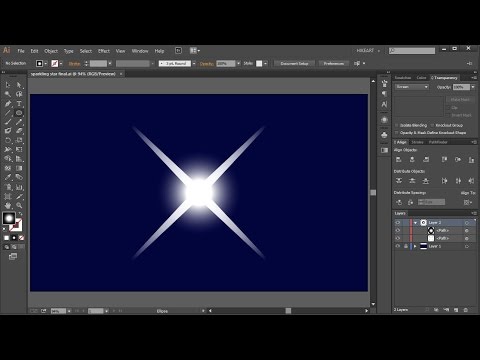480x360 pixels.
Task: Click the Opacity link in control bar
Action: tap(207, 64)
